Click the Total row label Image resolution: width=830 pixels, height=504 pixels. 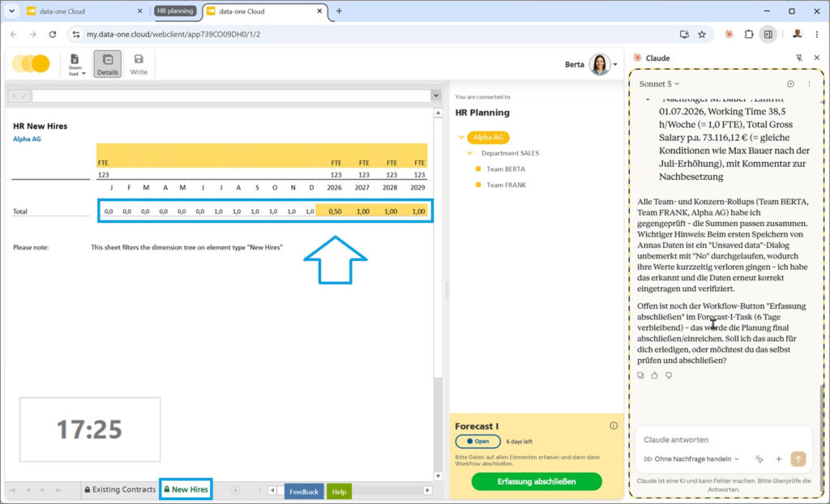point(20,211)
